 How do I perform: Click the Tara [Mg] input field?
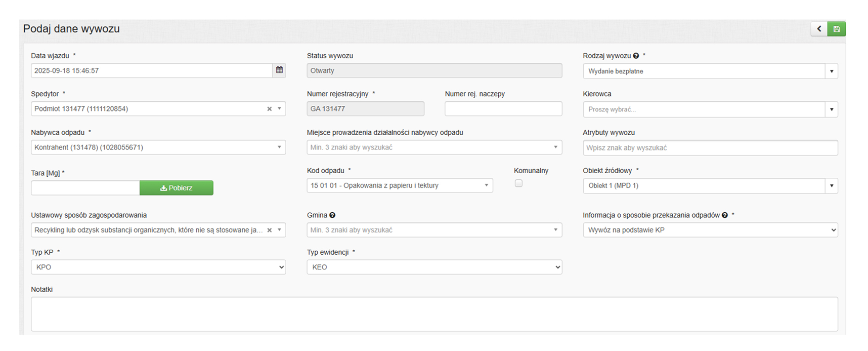click(x=85, y=188)
